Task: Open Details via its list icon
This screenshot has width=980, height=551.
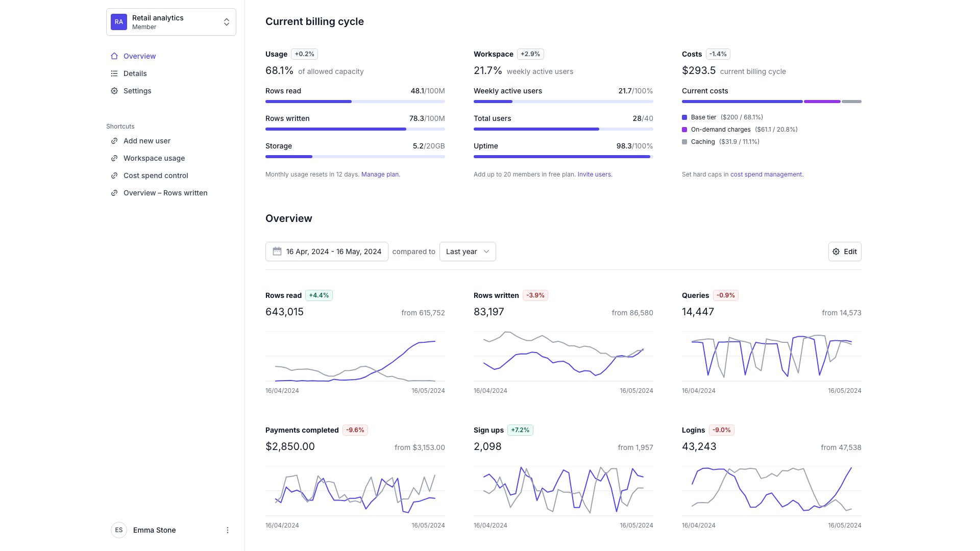Action: (114, 73)
